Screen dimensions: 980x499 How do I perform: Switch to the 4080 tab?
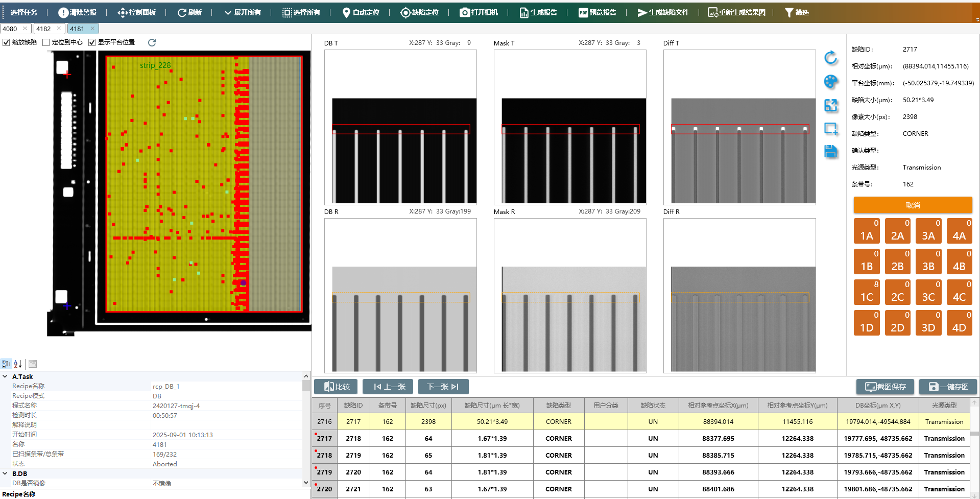click(x=10, y=29)
